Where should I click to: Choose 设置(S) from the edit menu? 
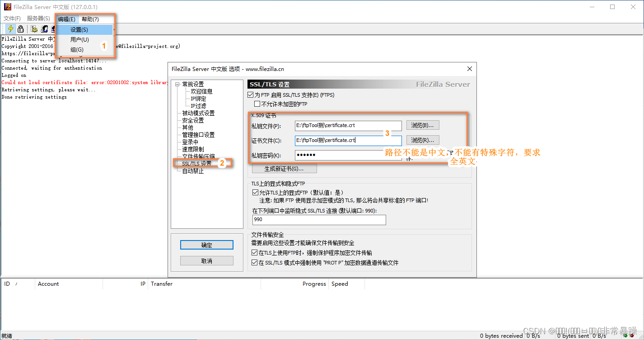[84, 30]
